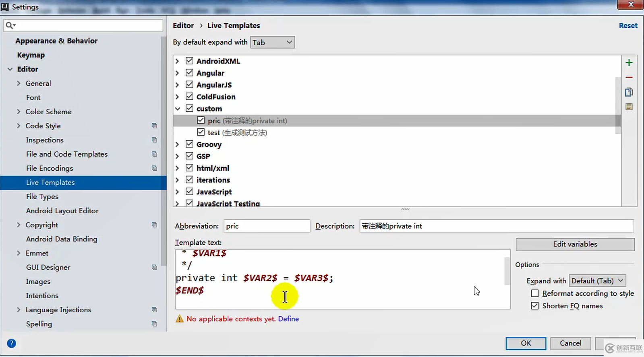Open the Intentions settings page

click(x=42, y=295)
